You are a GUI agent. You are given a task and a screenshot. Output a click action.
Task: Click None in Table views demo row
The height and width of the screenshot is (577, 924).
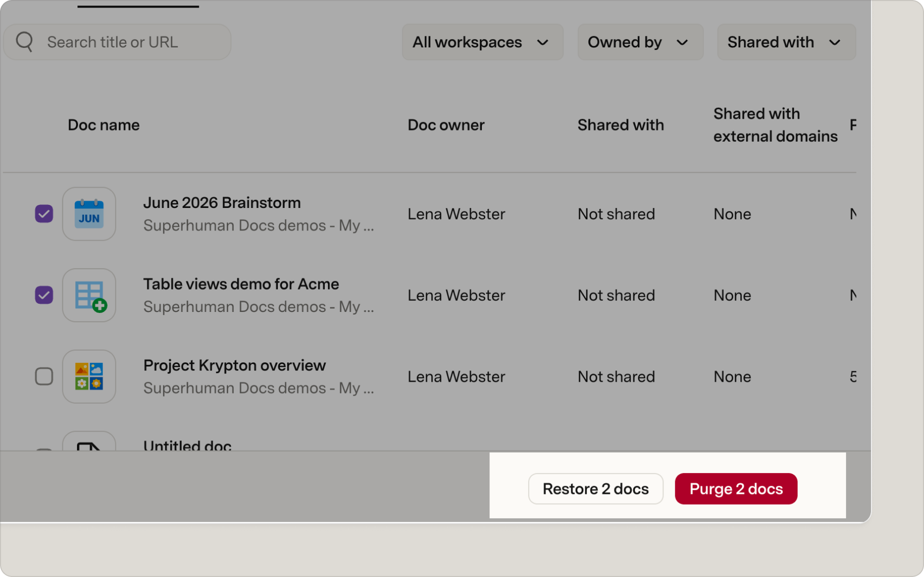(732, 295)
